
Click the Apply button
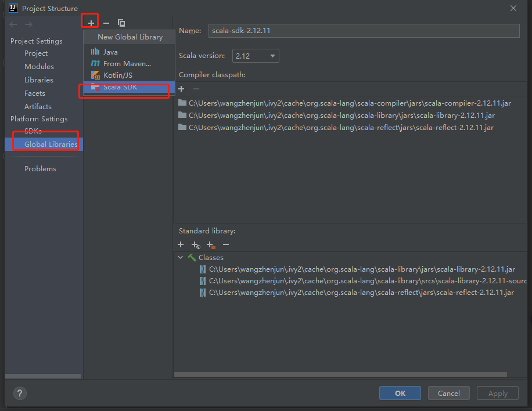[498, 394]
